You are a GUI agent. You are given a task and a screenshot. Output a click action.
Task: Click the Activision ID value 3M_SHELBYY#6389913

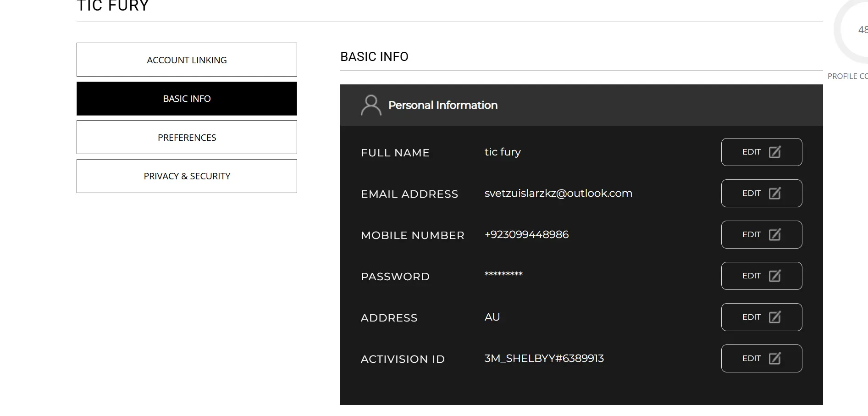click(x=544, y=358)
